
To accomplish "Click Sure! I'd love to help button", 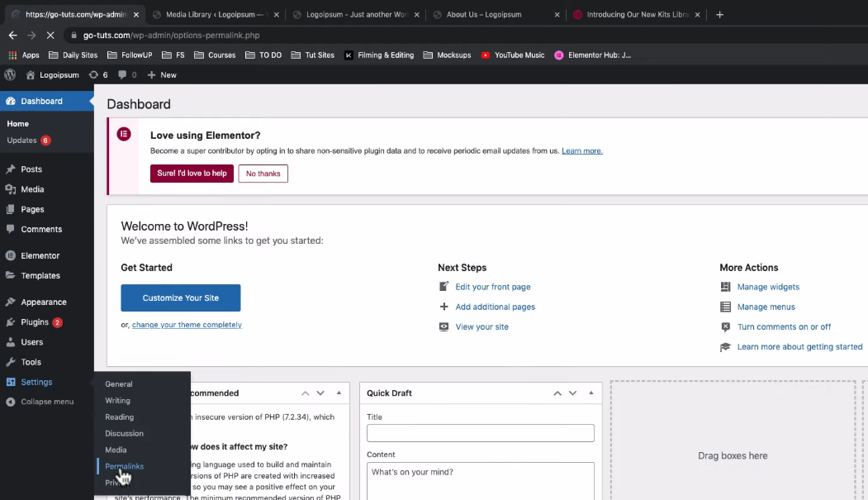I will [192, 174].
